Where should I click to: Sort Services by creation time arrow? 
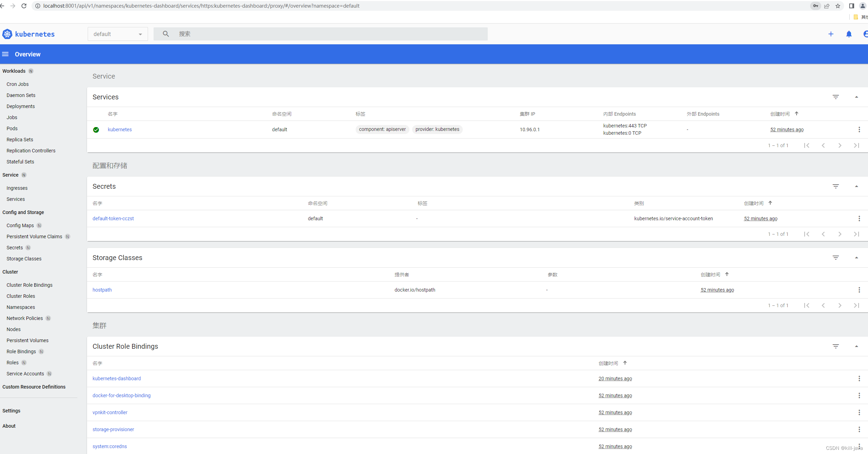pyautogui.click(x=797, y=114)
